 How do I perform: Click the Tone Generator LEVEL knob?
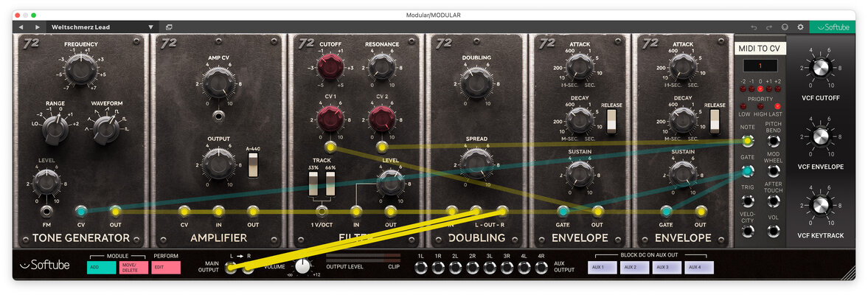tap(46, 183)
